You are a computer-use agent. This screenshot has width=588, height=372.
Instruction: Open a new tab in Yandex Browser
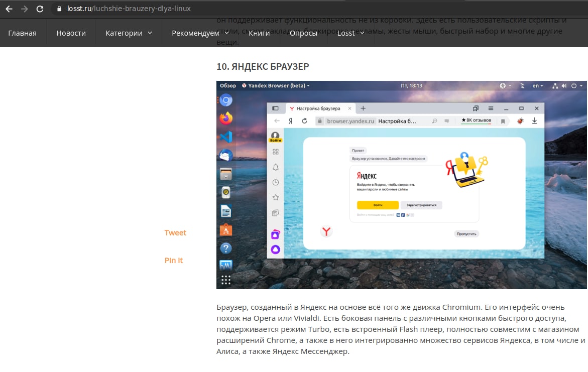pos(363,108)
